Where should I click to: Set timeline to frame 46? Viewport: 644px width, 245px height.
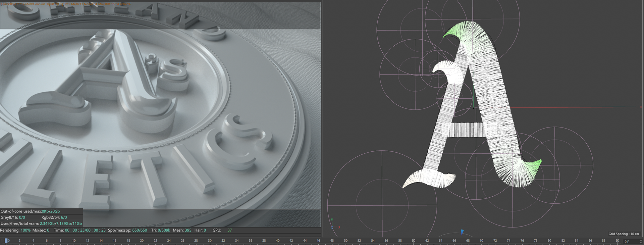pos(318,241)
